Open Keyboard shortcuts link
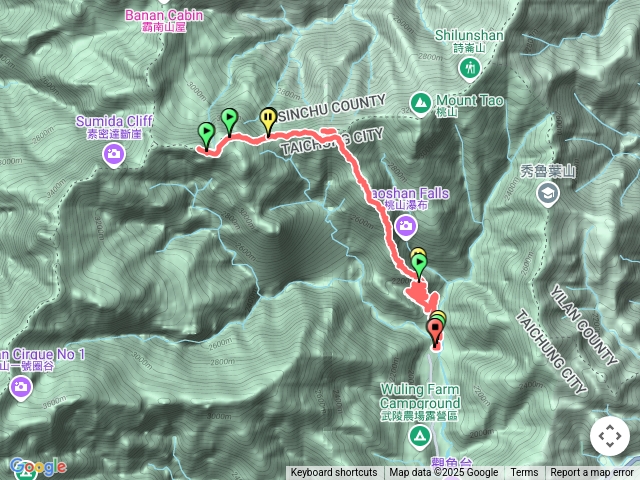Viewport: 640px width, 480px height. (x=334, y=473)
